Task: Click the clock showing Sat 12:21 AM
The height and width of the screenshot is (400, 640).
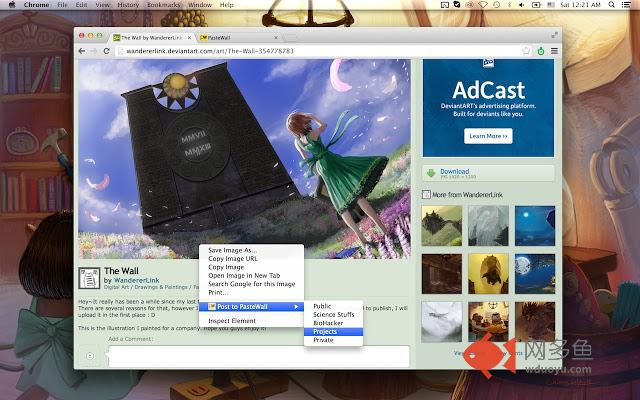Action: [580, 5]
